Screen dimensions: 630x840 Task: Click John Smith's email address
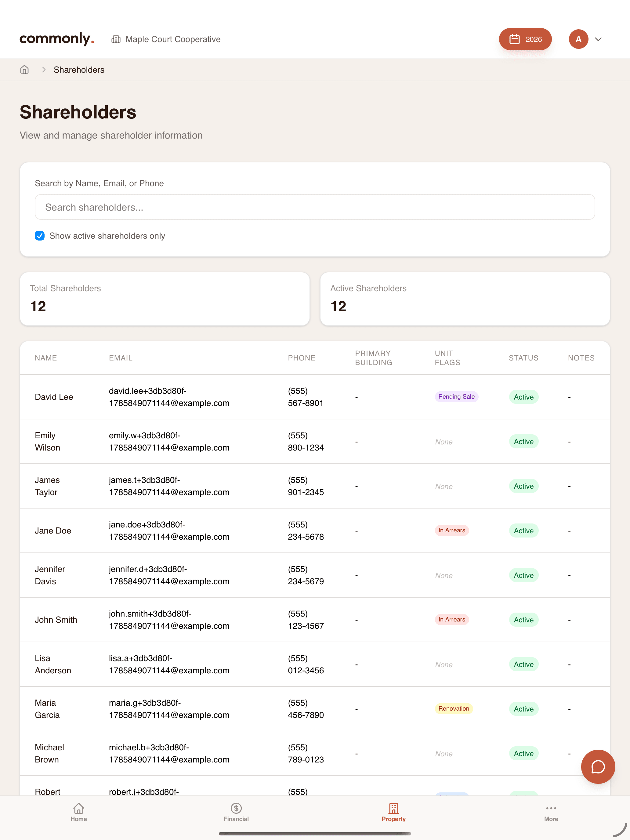169,620
